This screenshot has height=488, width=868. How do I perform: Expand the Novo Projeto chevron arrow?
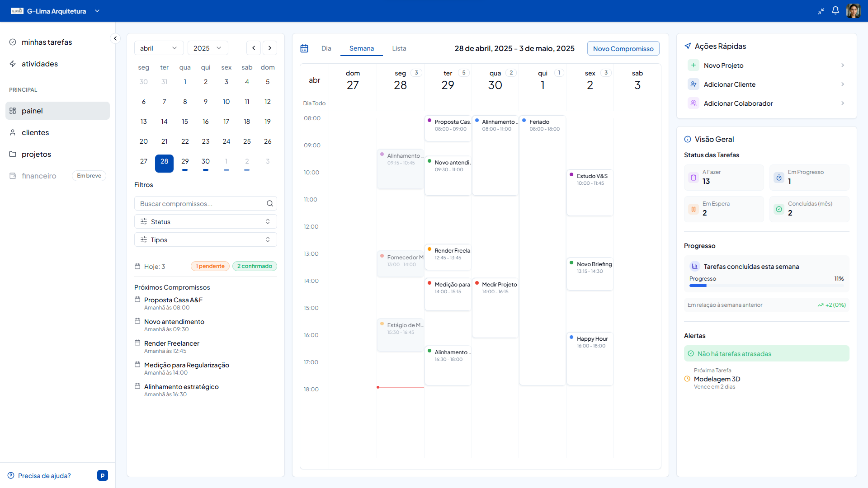point(843,65)
